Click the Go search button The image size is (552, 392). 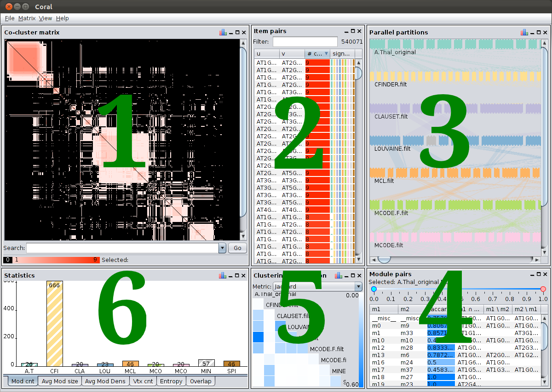coord(237,248)
